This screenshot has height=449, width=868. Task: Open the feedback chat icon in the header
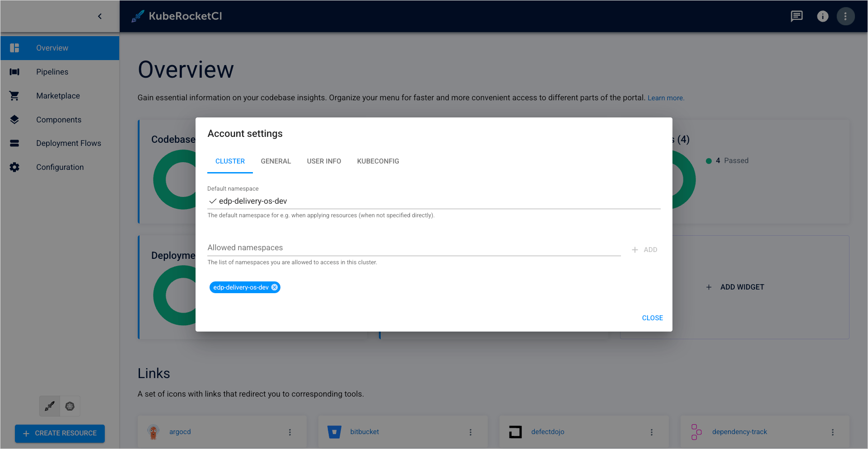[x=797, y=16]
